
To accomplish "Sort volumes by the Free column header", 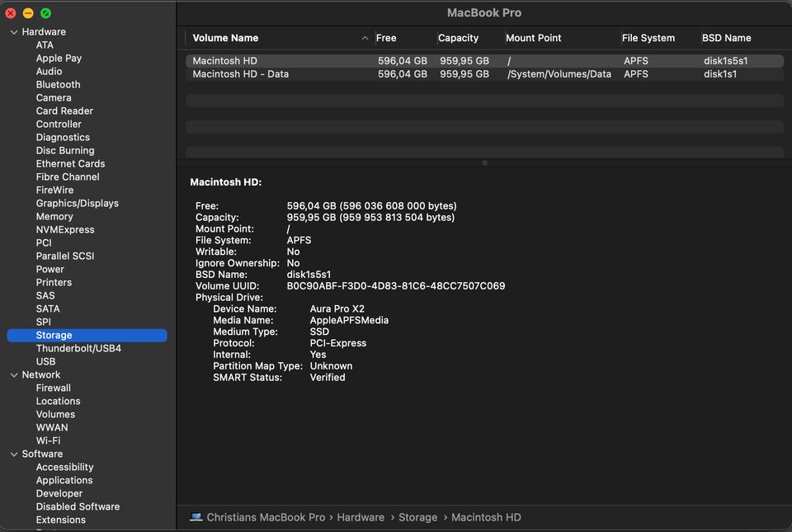I will click(386, 38).
